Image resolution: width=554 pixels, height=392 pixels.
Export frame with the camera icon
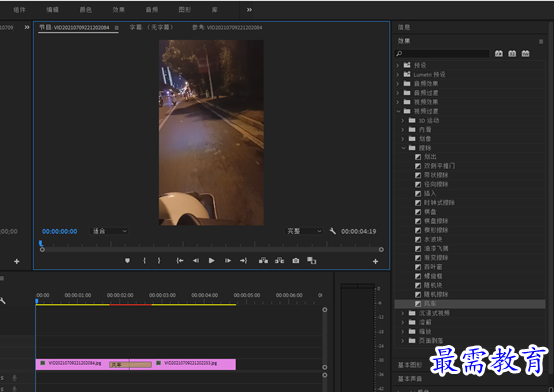(296, 261)
